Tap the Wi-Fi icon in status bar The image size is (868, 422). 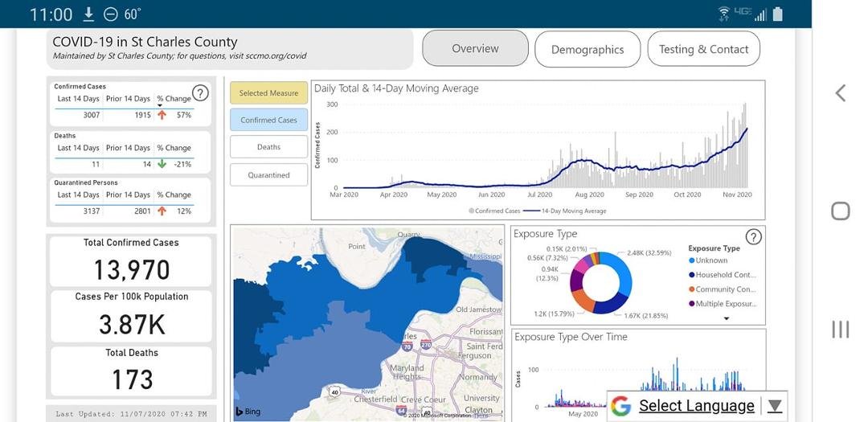[x=723, y=14]
